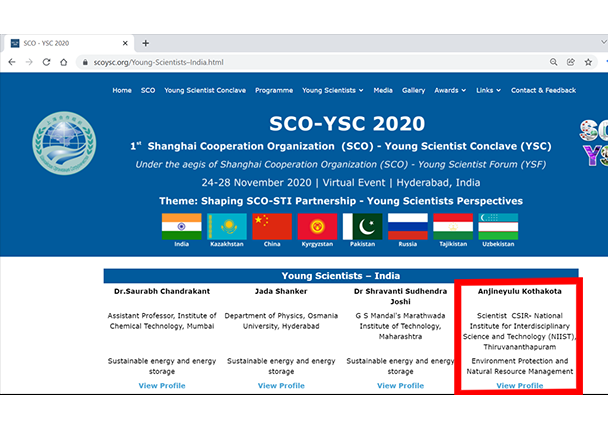
Task: Click the Kyrgyzstan flag
Action: click(x=317, y=226)
